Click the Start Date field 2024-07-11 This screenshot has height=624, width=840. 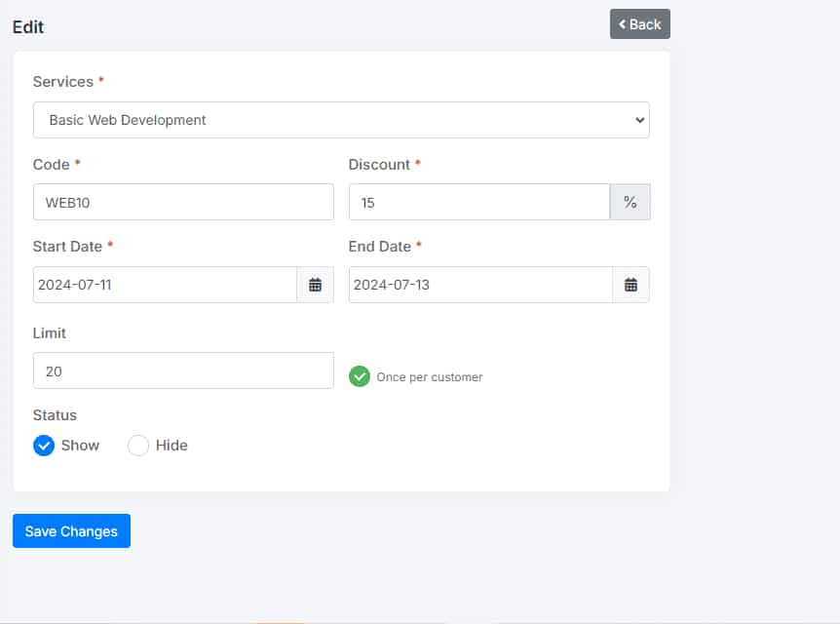pos(164,285)
